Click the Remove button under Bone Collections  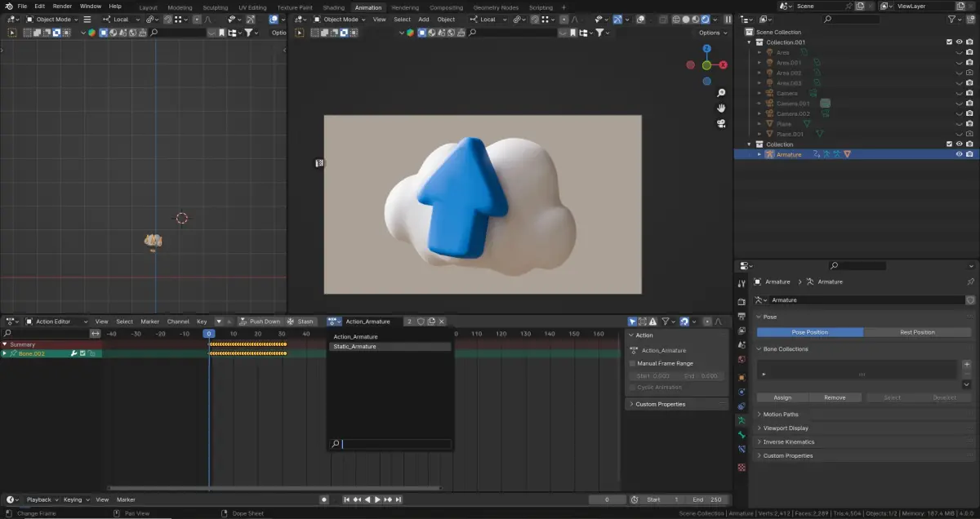pyautogui.click(x=835, y=397)
